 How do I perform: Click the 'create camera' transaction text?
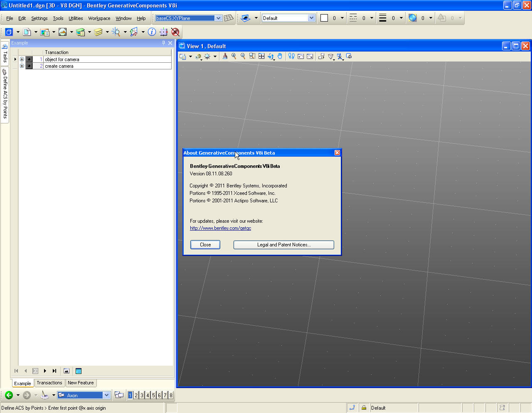click(59, 66)
